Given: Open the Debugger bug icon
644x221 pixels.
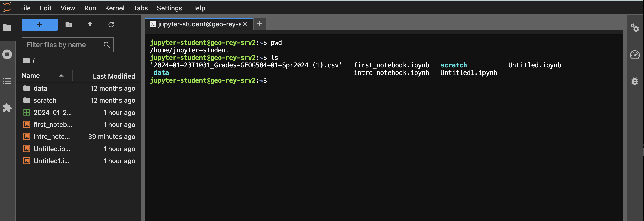Looking at the screenshot, I should (635, 81).
